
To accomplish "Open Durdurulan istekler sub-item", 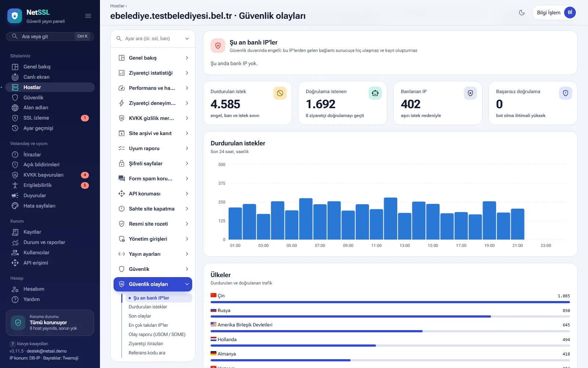I will pyautogui.click(x=148, y=307).
